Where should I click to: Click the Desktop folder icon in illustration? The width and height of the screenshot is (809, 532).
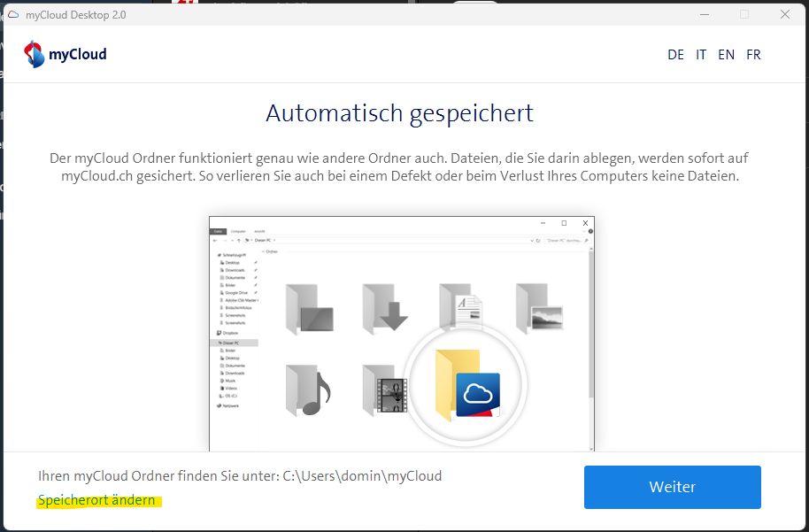coord(308,307)
